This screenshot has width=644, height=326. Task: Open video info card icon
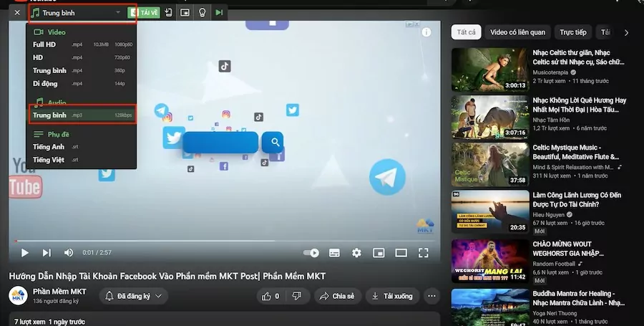(x=426, y=32)
